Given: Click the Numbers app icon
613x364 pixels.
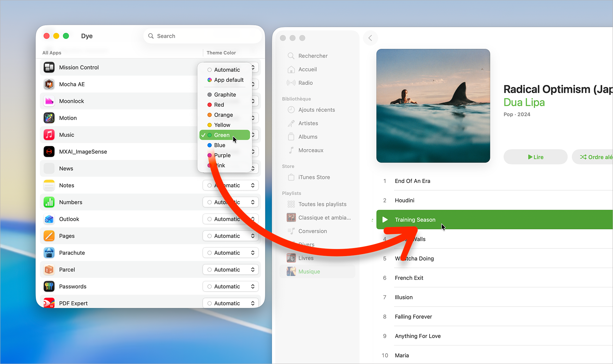Looking at the screenshot, I should [x=49, y=202].
